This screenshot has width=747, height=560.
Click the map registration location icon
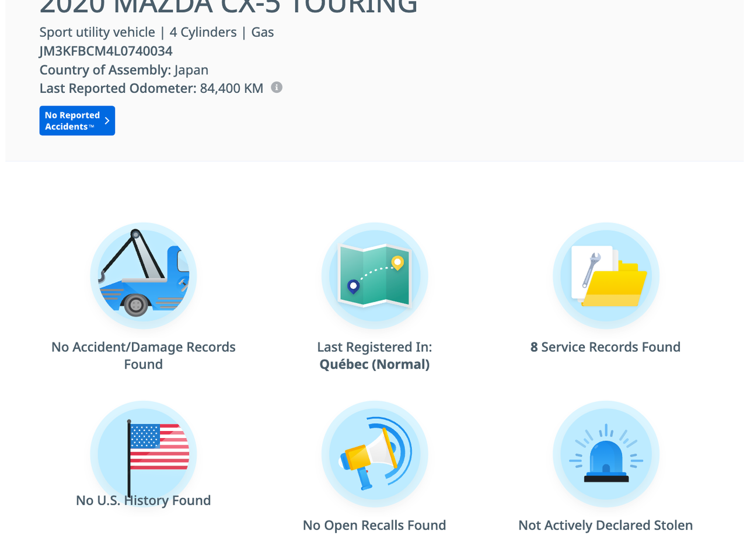click(x=375, y=275)
